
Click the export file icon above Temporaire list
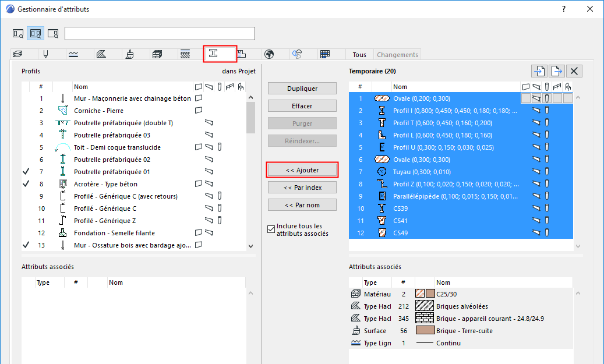[557, 71]
